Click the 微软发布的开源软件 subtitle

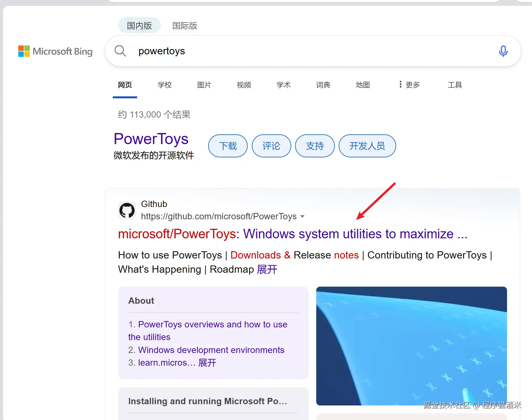154,155
